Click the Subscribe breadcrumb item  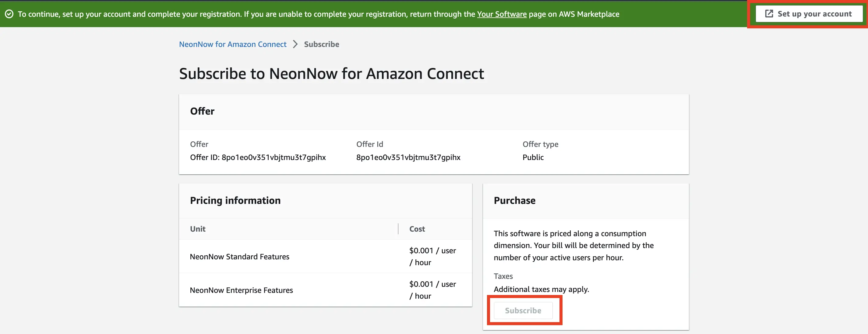[321, 44]
